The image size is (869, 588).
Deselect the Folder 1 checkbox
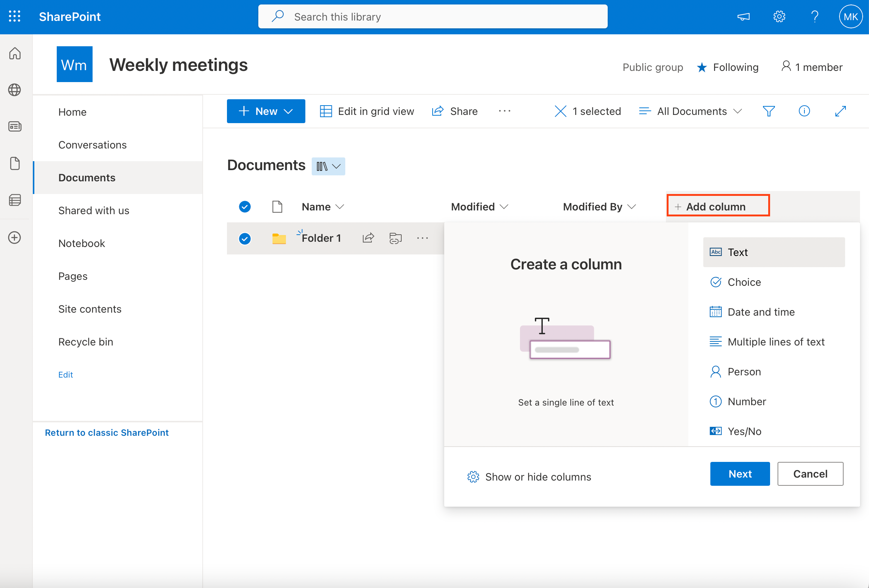[x=244, y=238]
